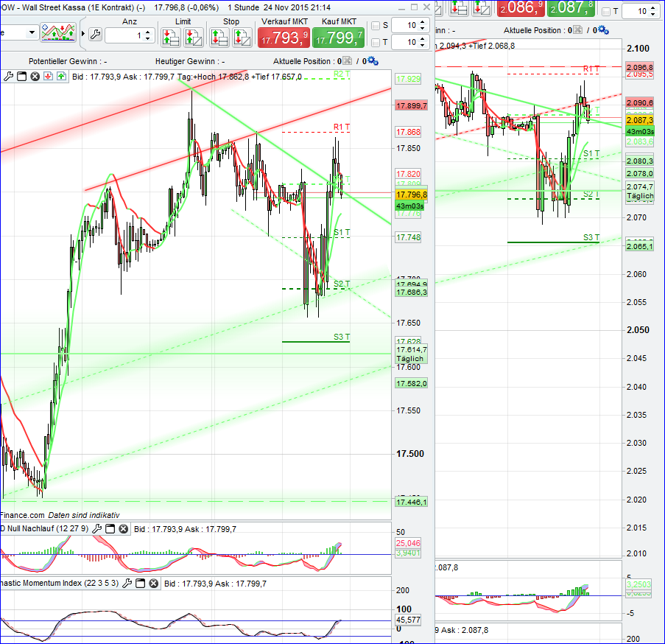Screen dimensions: 665x644
Task: Click the red Stop sell order icon
Action: (219, 37)
